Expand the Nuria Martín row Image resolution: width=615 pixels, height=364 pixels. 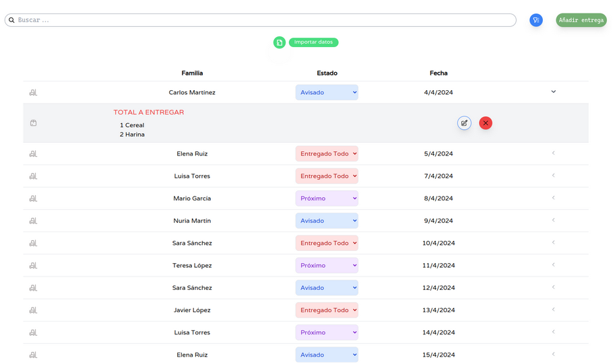pos(554,220)
